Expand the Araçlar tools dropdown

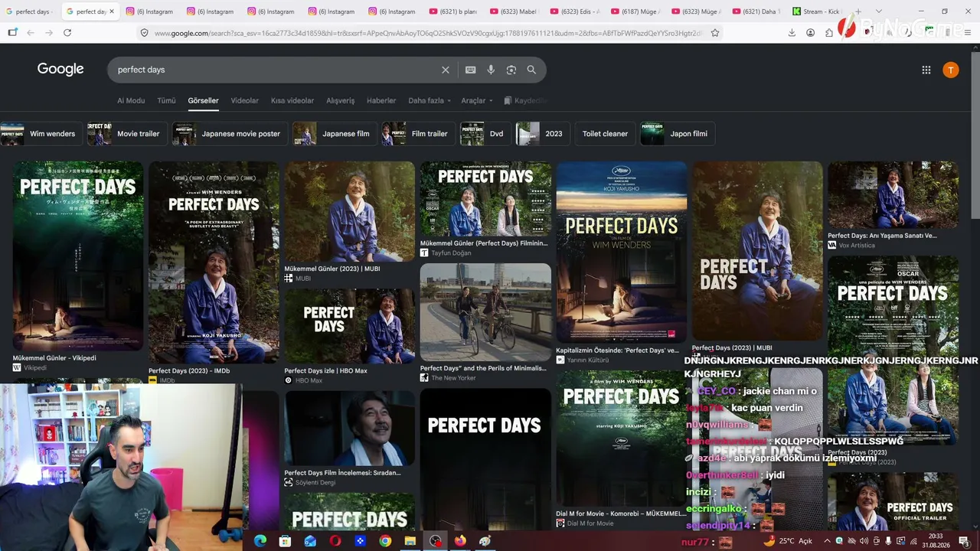tap(476, 100)
